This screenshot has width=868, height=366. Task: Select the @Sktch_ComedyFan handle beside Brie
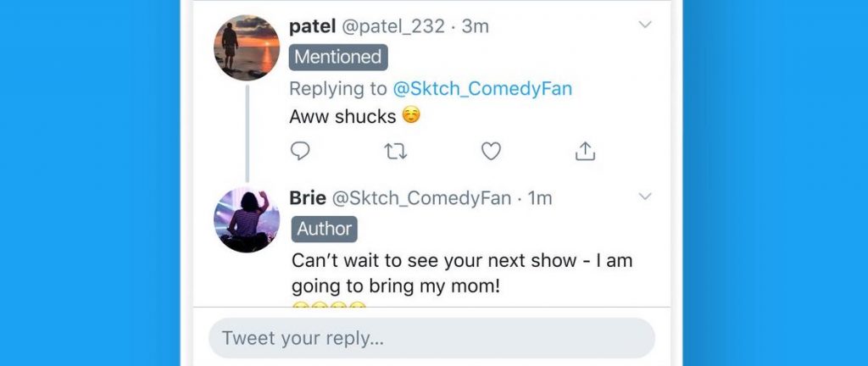[421, 198]
